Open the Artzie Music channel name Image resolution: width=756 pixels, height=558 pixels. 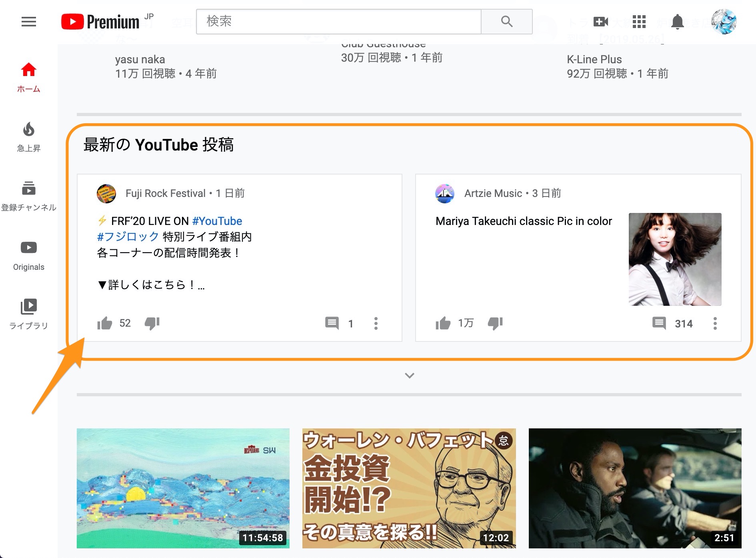493,193
